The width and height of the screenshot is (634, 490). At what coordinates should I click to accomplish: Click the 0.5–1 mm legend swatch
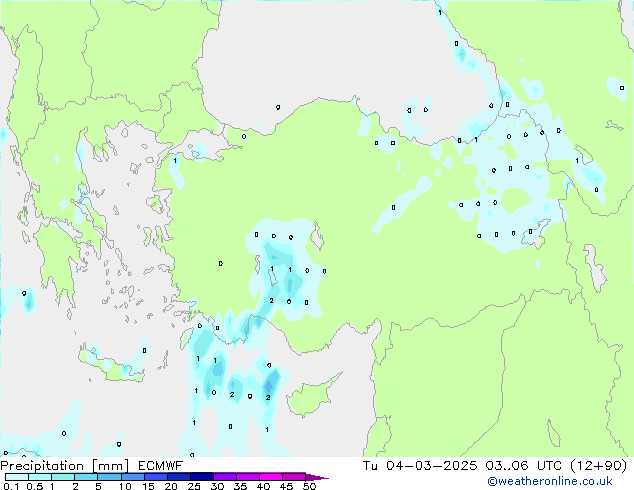point(40,477)
